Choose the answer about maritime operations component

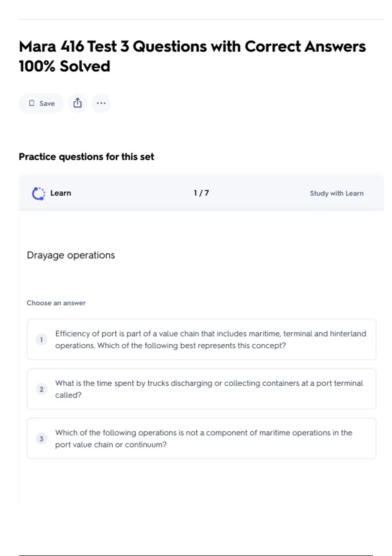[204, 439]
